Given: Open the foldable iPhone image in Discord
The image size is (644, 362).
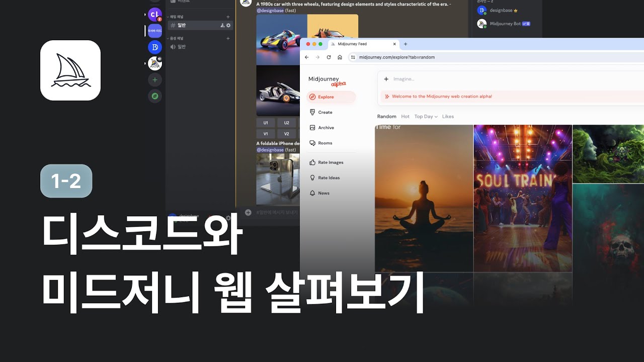Looking at the screenshot, I should (278, 178).
